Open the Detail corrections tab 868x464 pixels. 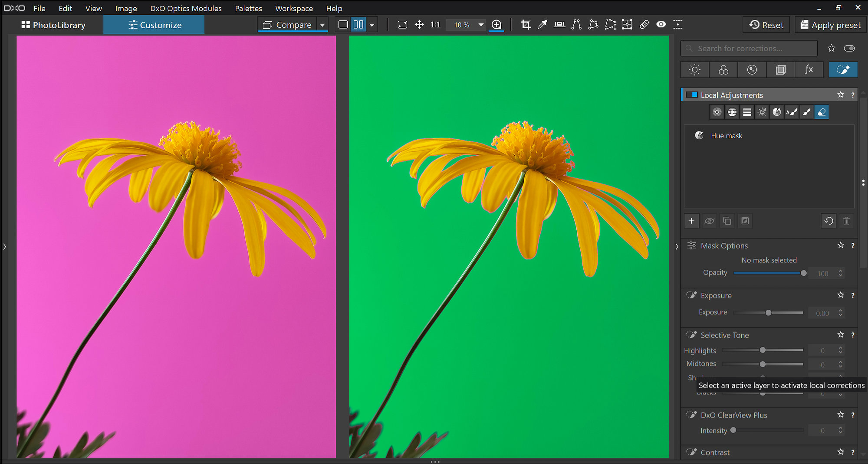pyautogui.click(x=752, y=70)
